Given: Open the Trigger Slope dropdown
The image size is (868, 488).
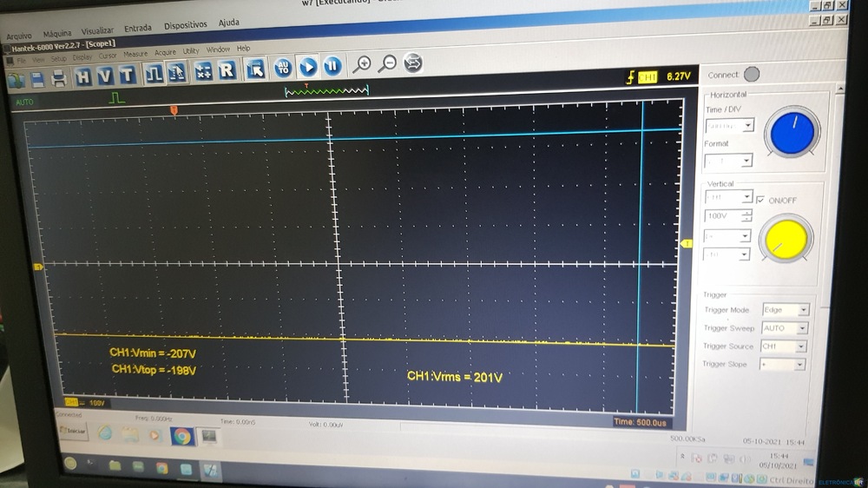Looking at the screenshot, I should point(782,365).
